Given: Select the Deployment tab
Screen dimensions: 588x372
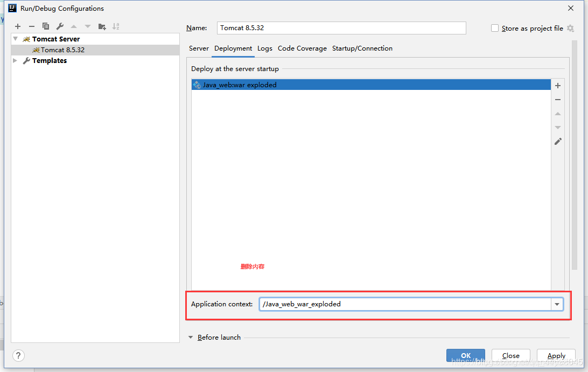Looking at the screenshot, I should pyautogui.click(x=233, y=48).
